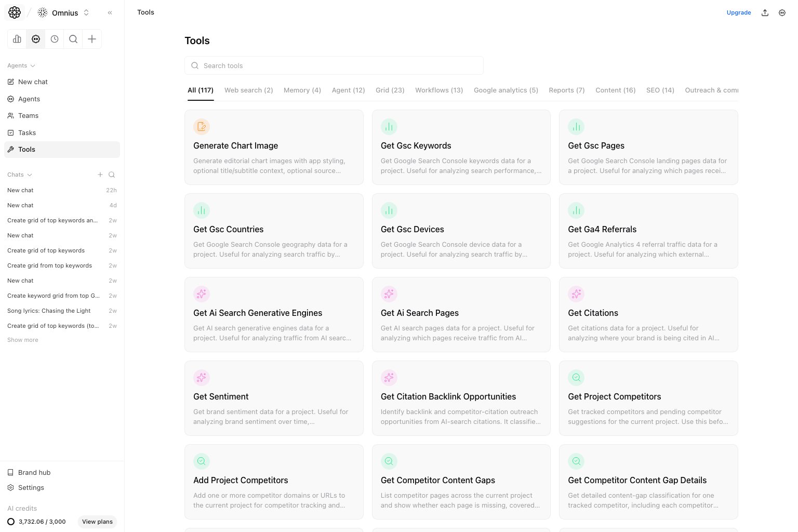798x532 pixels.
Task: Open the agent face icon top right
Action: [x=782, y=12]
